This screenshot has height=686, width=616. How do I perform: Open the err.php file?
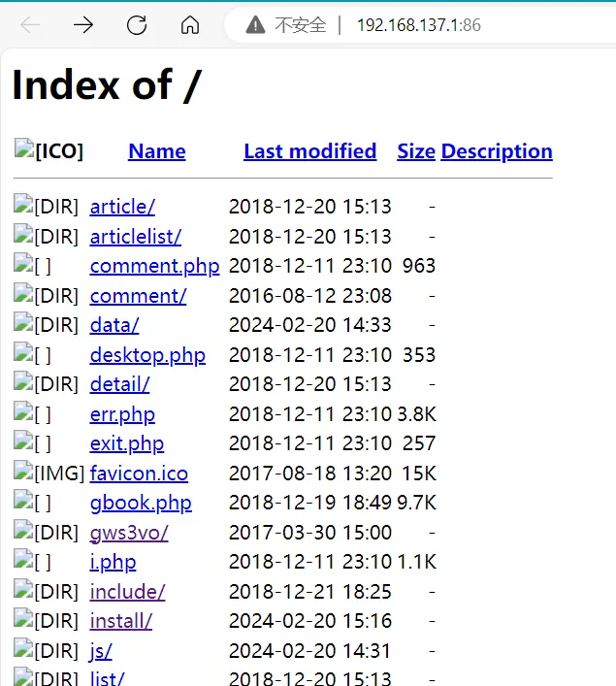pos(121,414)
